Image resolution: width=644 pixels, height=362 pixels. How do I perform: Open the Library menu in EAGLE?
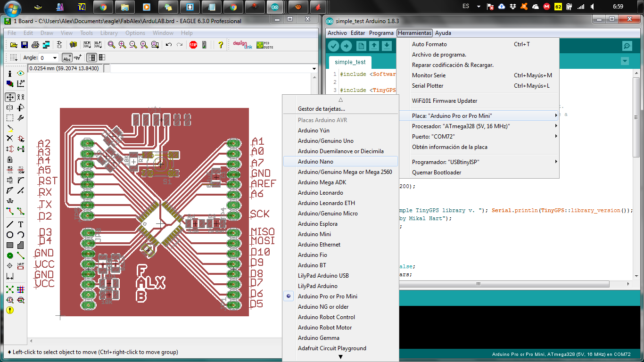[x=109, y=33]
